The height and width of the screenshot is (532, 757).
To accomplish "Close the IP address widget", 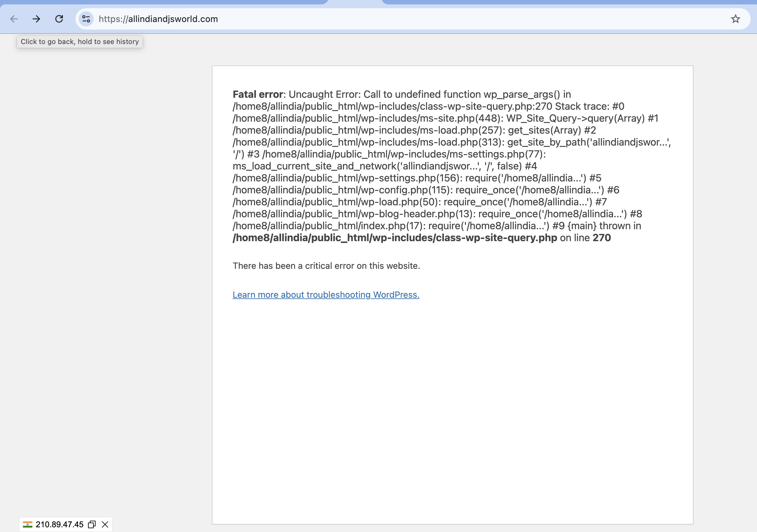I will tap(105, 524).
